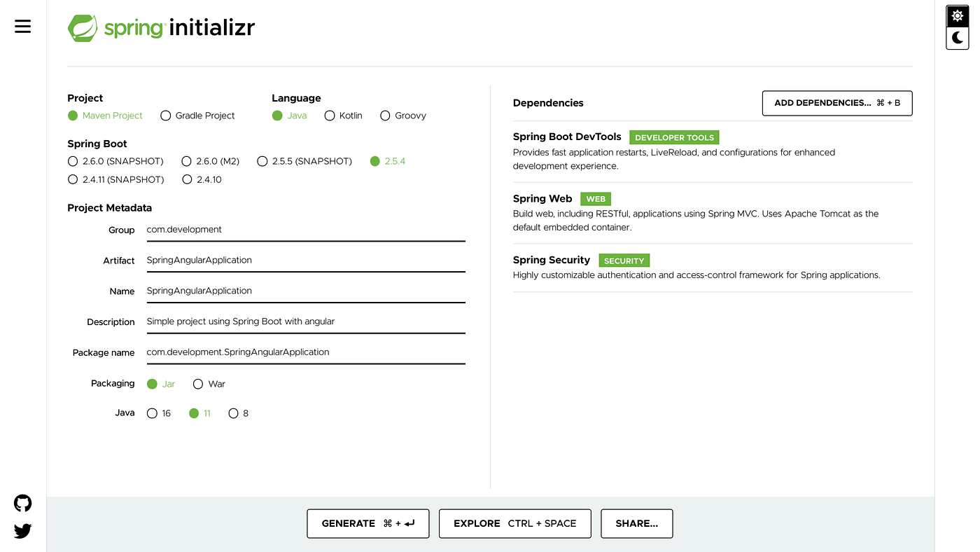This screenshot has height=552, width=980.
Task: Select Jar packaging
Action: [161, 384]
